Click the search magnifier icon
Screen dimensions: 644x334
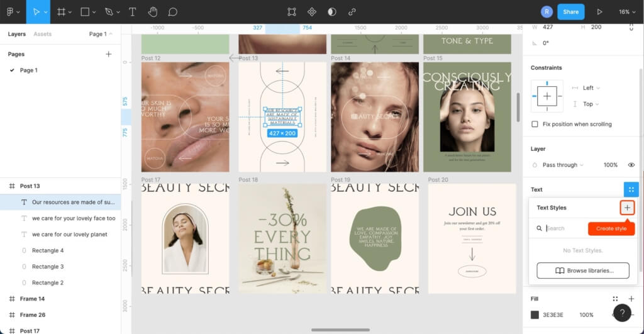[539, 228]
